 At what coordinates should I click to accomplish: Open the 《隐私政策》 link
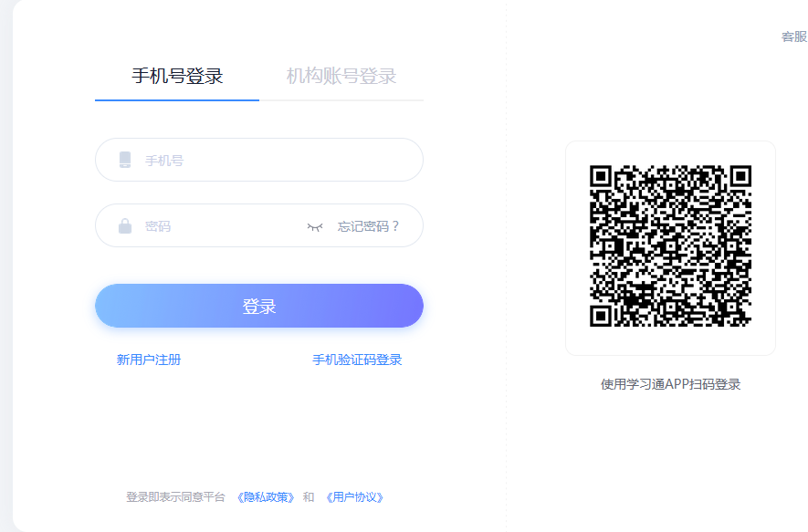pyautogui.click(x=266, y=497)
